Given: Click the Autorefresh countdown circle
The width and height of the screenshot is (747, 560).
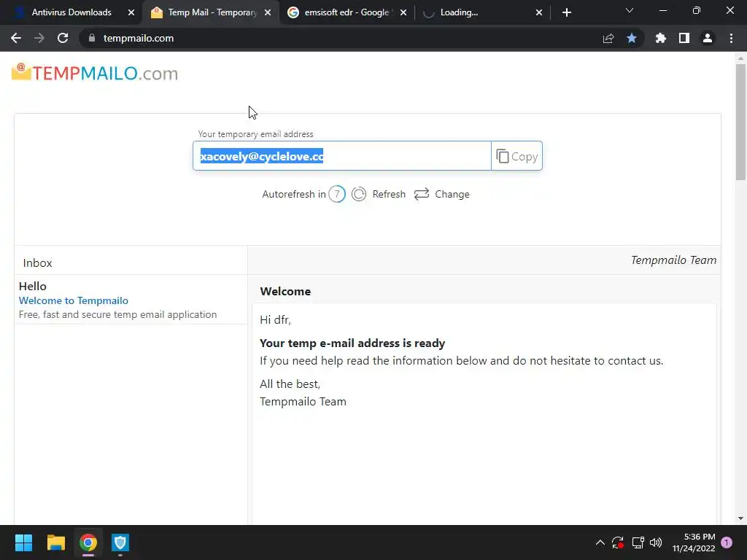Looking at the screenshot, I should 337,194.
